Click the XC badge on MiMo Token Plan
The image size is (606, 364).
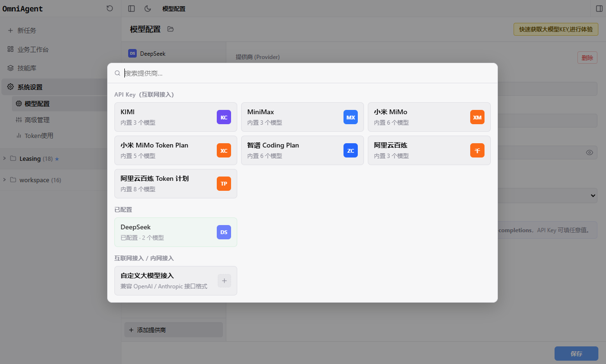coord(224,150)
